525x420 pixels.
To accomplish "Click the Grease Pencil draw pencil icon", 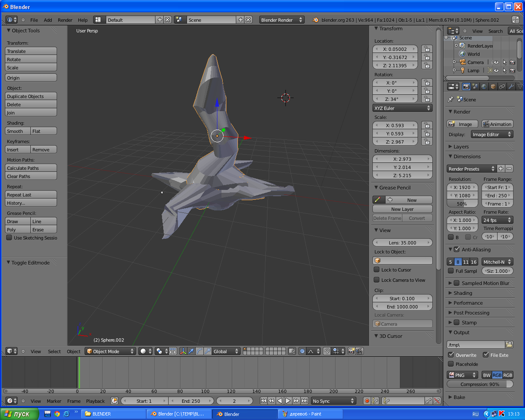I will coord(378,200).
